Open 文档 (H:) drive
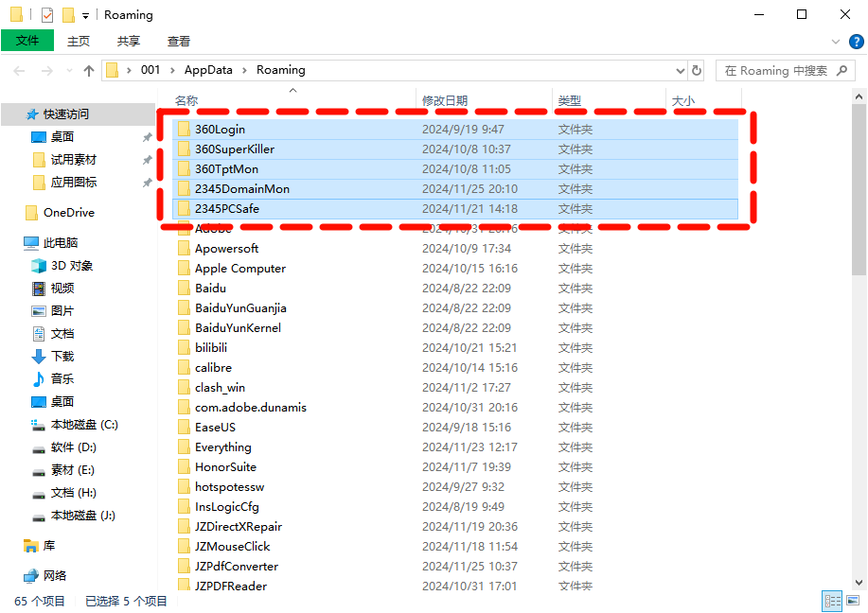This screenshot has width=868, height=613. coord(73,493)
